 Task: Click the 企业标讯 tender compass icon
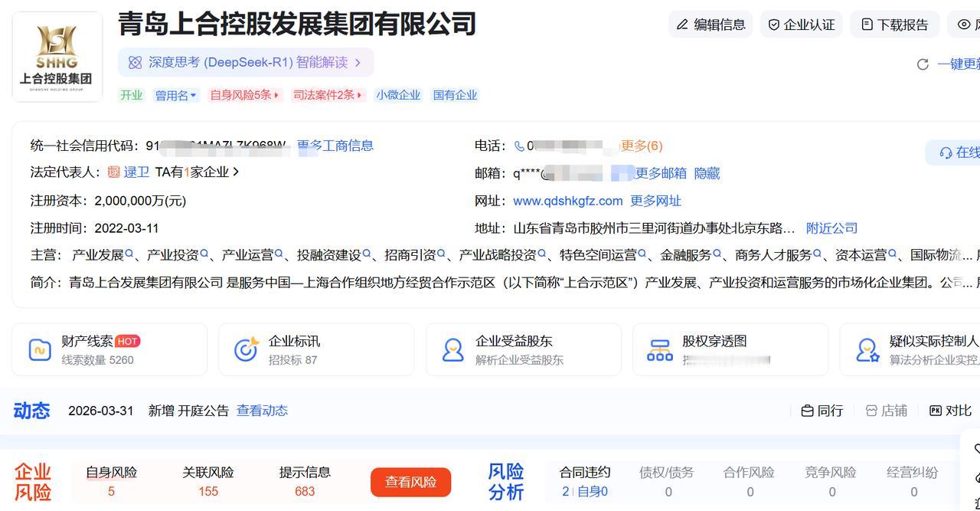[x=246, y=349]
